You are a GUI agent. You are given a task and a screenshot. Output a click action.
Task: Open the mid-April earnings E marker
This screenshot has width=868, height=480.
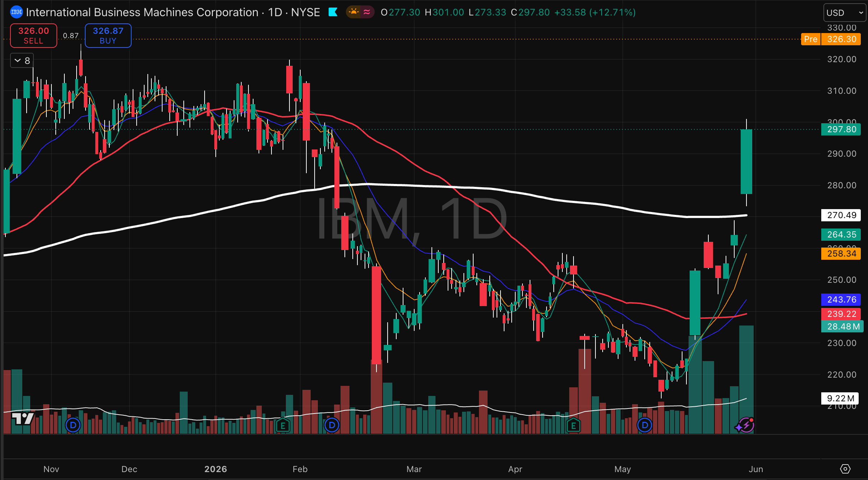pos(573,426)
